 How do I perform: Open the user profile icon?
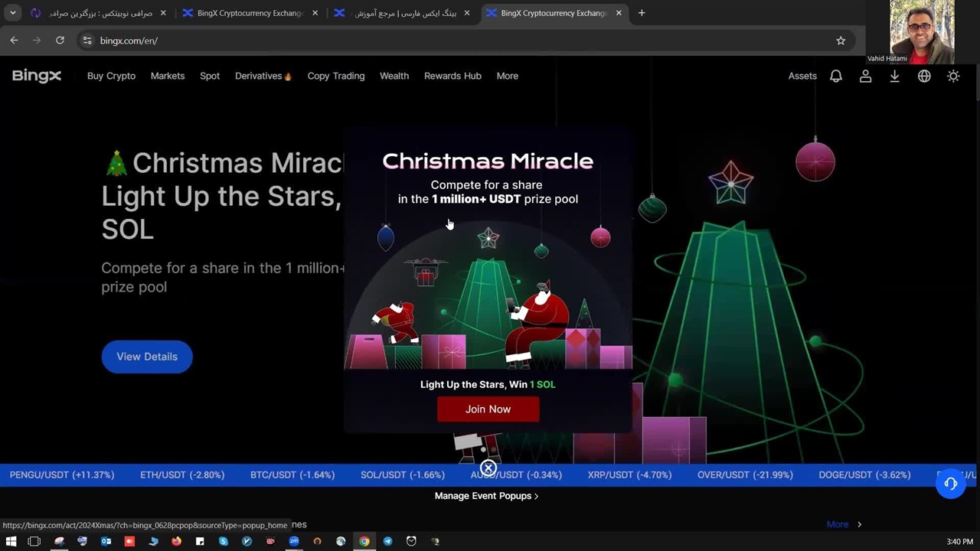[x=865, y=76]
